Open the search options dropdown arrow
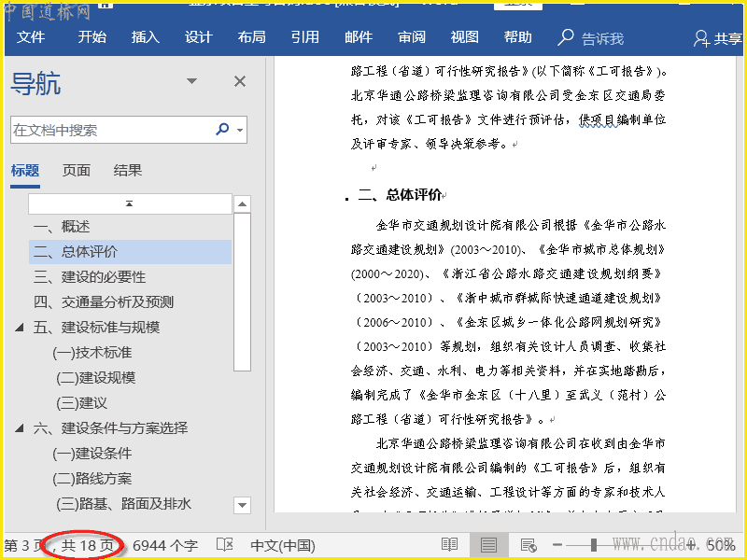Viewport: 747px width, 560px height. [240, 130]
